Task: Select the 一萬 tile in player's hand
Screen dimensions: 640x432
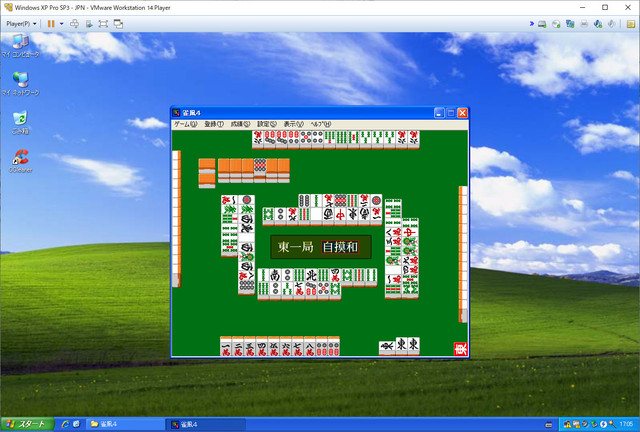Action: tap(226, 346)
